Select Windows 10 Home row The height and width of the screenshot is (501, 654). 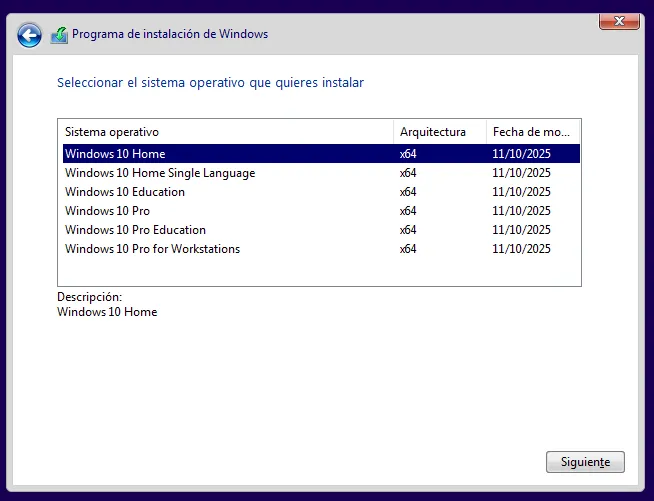(321, 154)
